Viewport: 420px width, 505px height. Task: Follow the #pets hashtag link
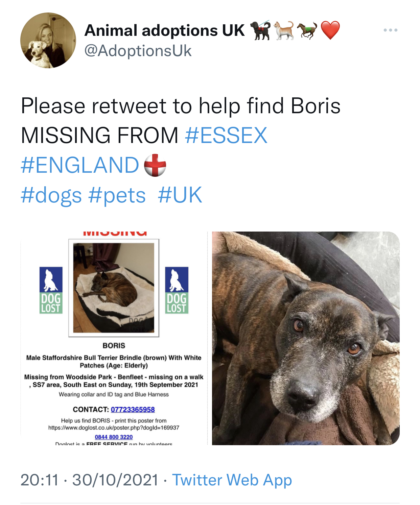tap(117, 195)
